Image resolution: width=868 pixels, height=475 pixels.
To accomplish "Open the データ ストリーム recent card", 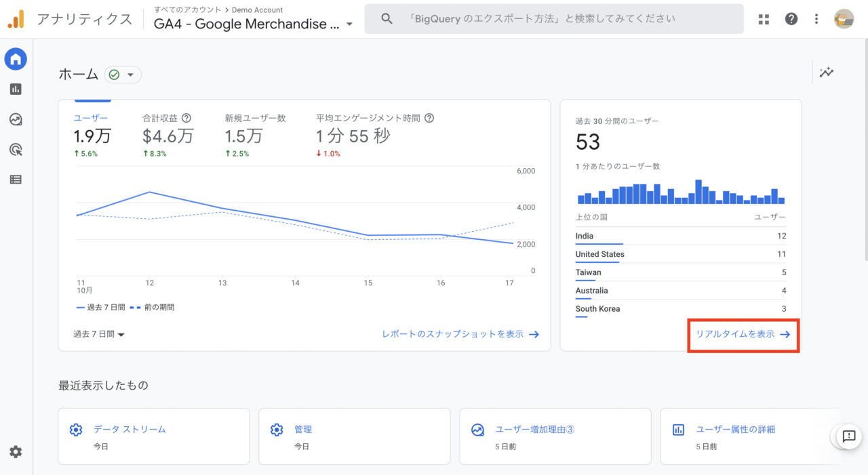I will [x=154, y=436].
